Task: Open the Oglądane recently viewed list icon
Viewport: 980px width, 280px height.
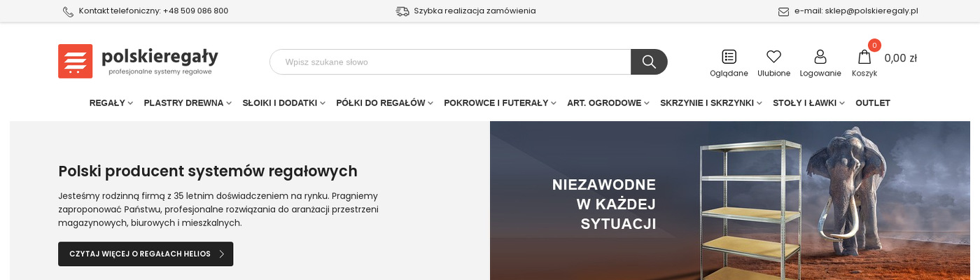Action: [729, 57]
